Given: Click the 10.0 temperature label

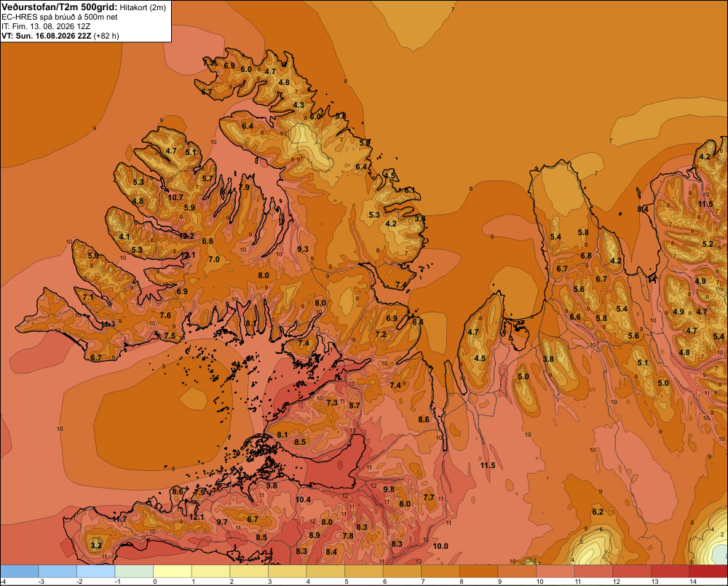Looking at the screenshot, I should pos(440,546).
